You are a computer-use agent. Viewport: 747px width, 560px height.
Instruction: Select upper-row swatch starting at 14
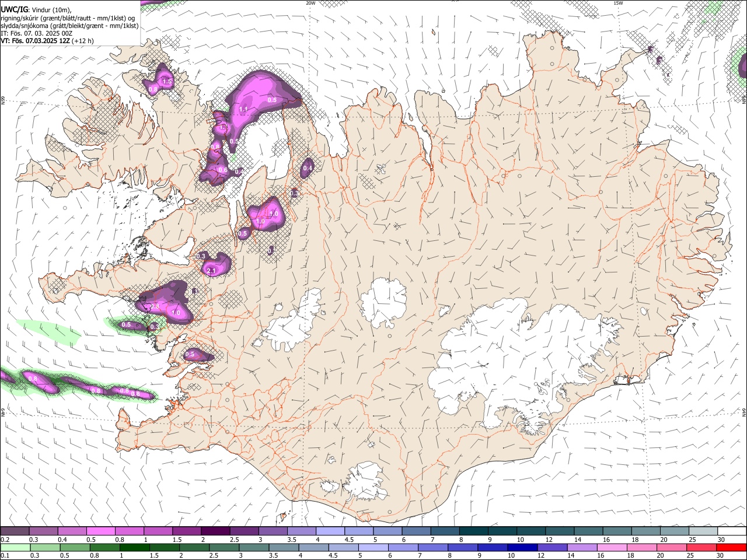point(588,531)
